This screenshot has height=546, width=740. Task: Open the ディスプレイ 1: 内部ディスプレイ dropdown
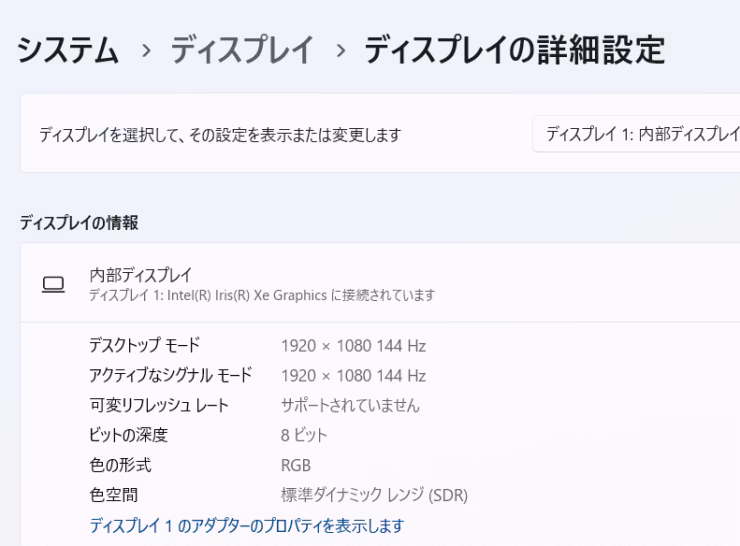636,134
